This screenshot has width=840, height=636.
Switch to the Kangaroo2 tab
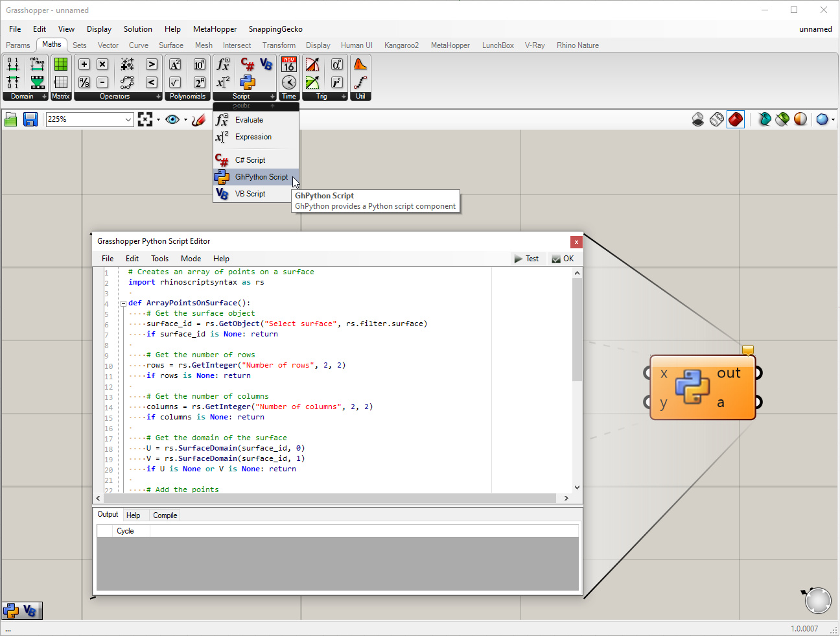[x=401, y=45]
